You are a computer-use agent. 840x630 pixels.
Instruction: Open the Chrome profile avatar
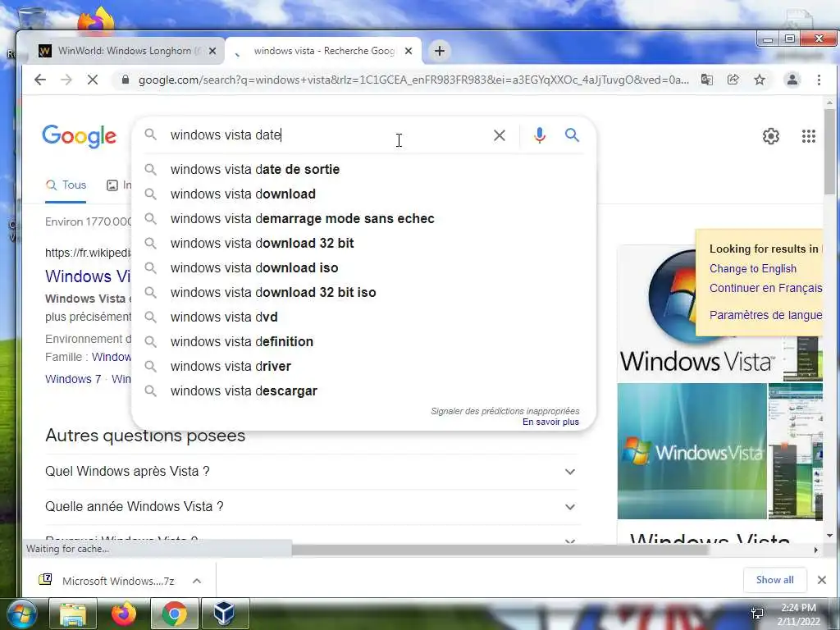792,80
